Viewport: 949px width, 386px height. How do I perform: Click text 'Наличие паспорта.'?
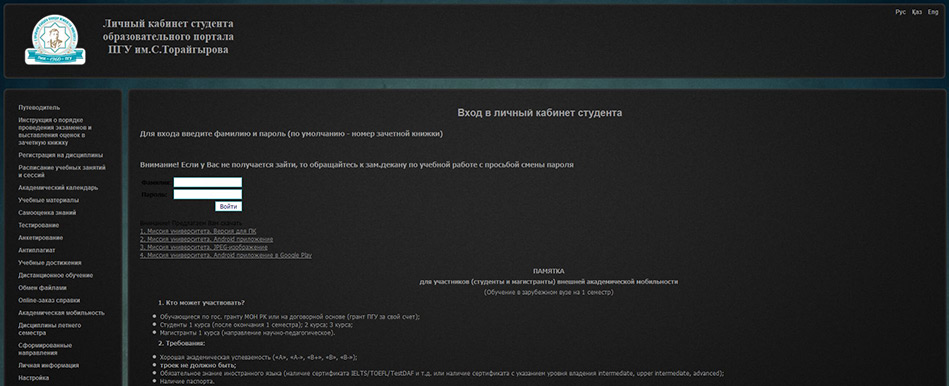tap(187, 382)
